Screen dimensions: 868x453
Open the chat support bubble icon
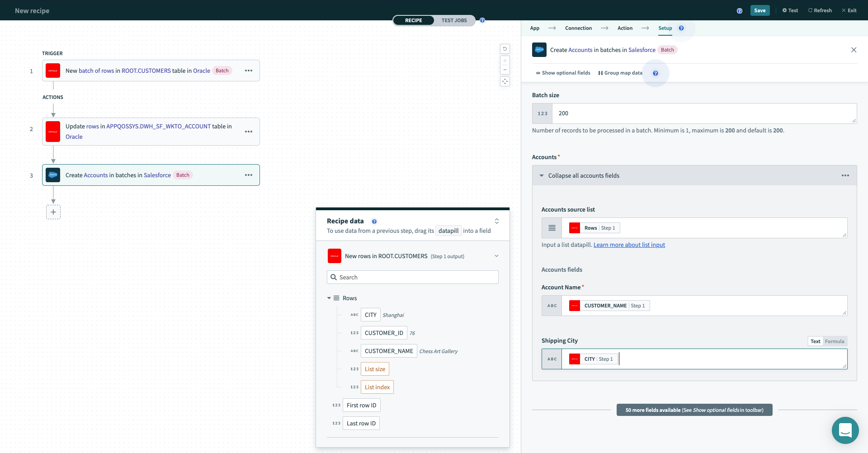click(845, 430)
